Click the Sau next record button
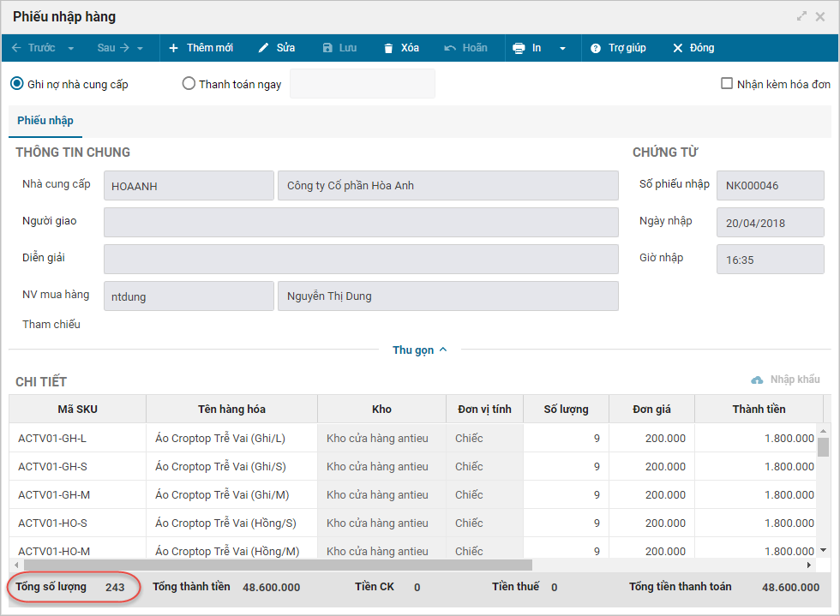Image resolution: width=840 pixels, height=616 pixels. click(112, 48)
